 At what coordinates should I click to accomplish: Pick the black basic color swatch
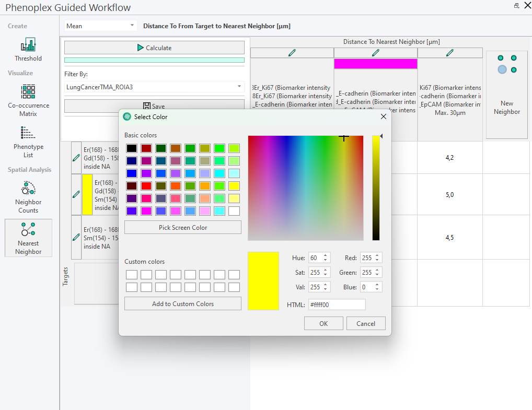[132, 148]
